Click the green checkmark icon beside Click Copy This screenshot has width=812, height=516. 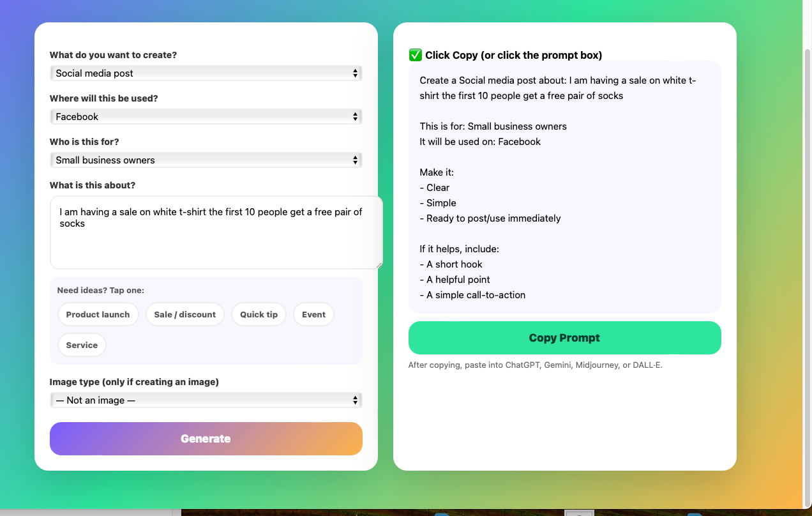pyautogui.click(x=416, y=55)
